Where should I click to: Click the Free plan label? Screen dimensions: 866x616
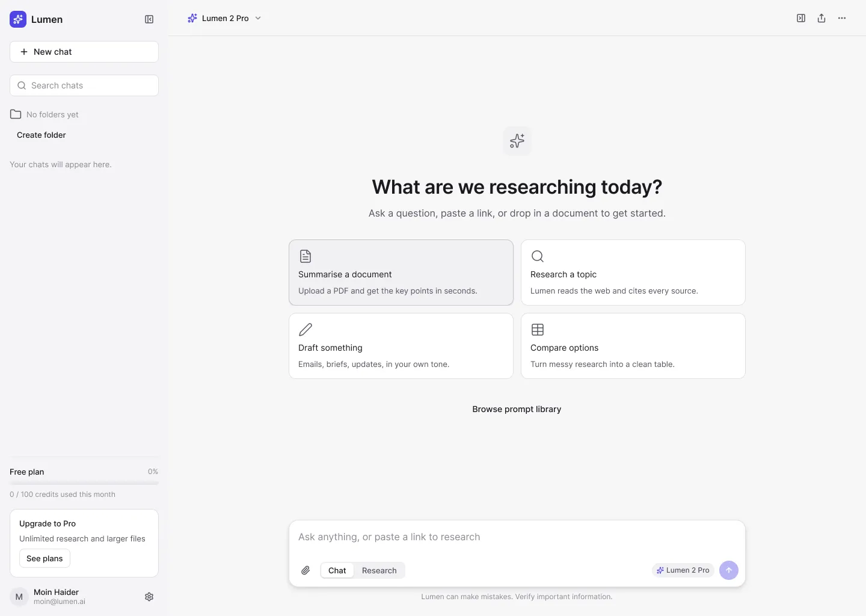(27, 472)
